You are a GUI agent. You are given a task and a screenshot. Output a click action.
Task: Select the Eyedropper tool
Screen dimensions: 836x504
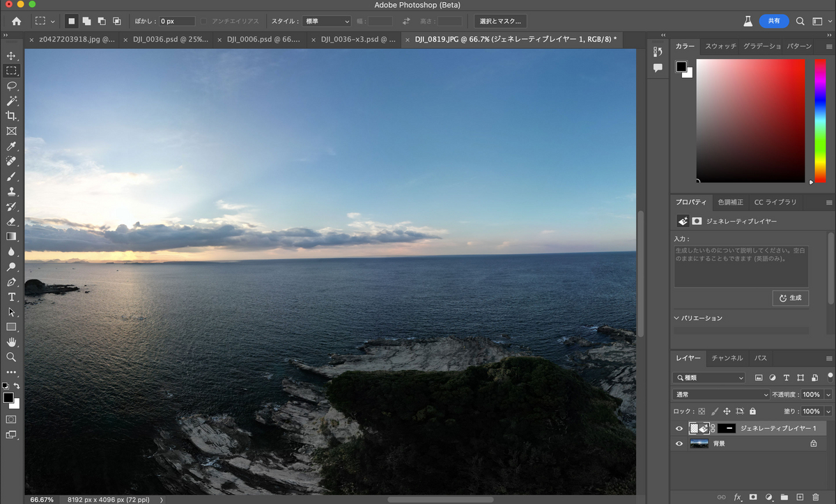point(11,146)
